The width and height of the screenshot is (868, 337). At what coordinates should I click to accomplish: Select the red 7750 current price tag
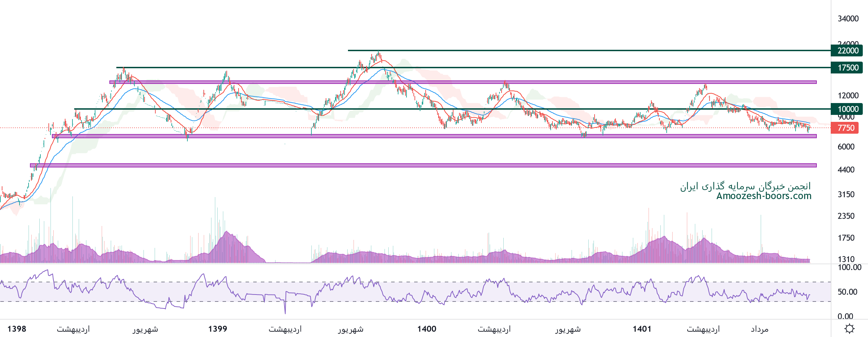pyautogui.click(x=845, y=128)
